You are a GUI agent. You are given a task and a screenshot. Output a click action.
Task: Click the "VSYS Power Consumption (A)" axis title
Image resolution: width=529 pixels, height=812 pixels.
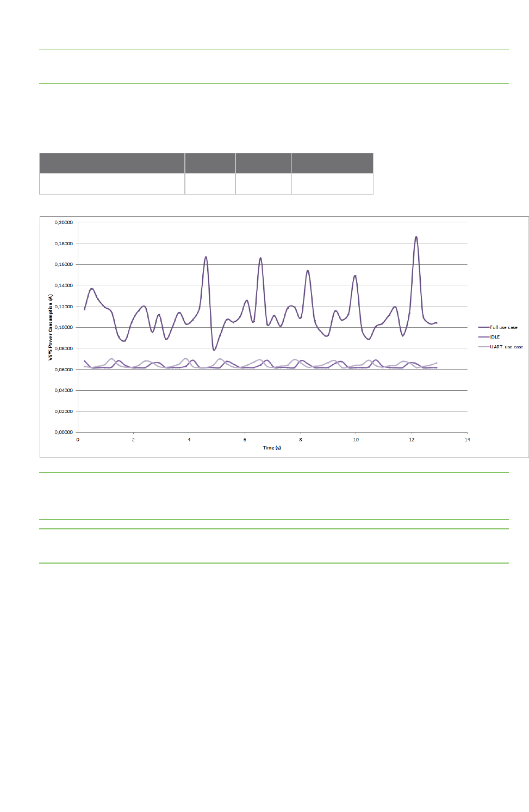click(x=51, y=327)
